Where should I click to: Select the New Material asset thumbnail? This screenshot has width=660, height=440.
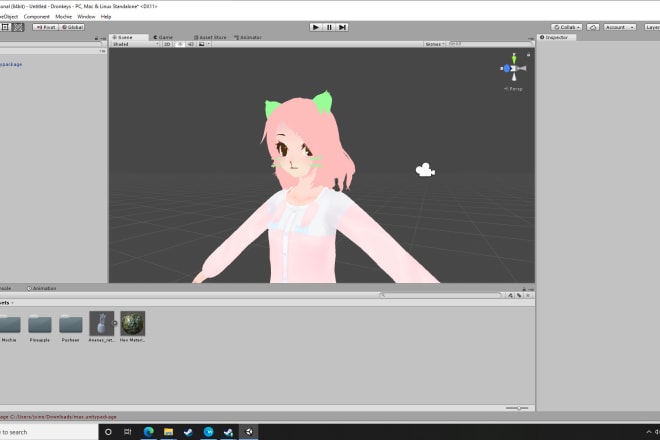[133, 323]
